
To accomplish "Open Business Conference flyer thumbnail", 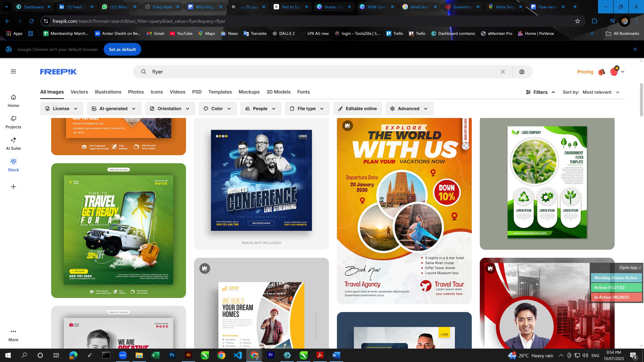I will pos(261,184).
